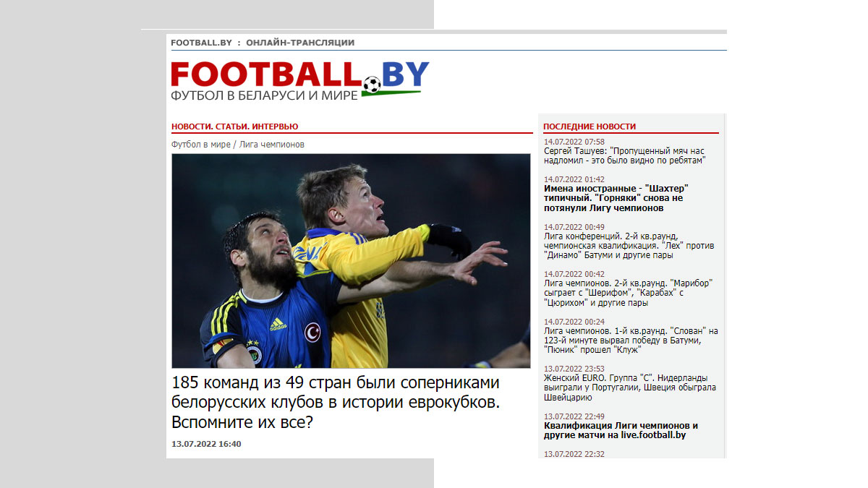The image size is (868, 488).
Task: Click the soccer ball in the site logo
Action: point(371,85)
